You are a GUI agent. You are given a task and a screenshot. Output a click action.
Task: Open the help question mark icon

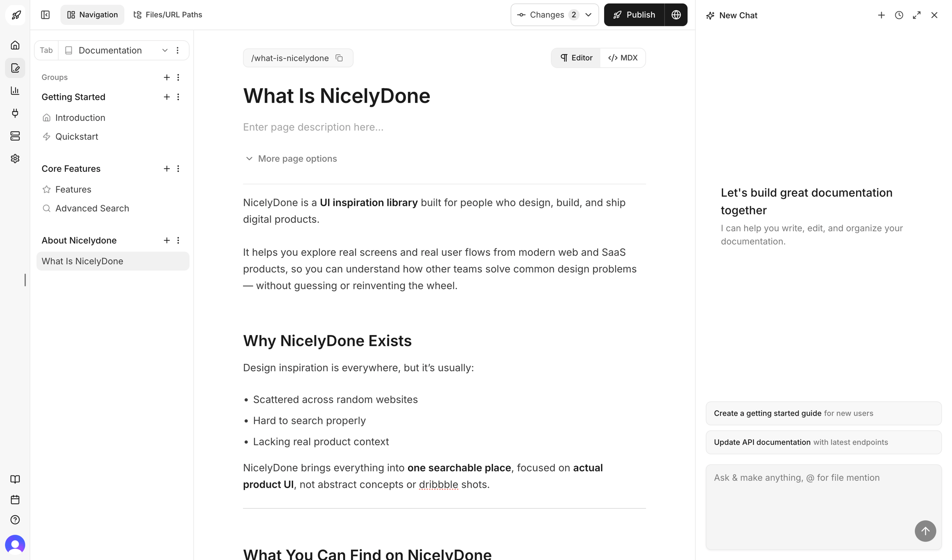tap(15, 520)
